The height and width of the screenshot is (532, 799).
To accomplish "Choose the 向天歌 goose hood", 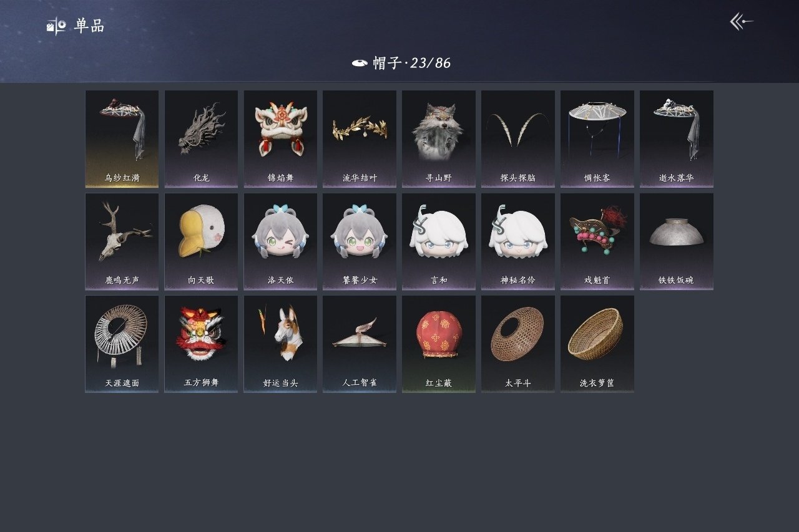I will point(201,241).
